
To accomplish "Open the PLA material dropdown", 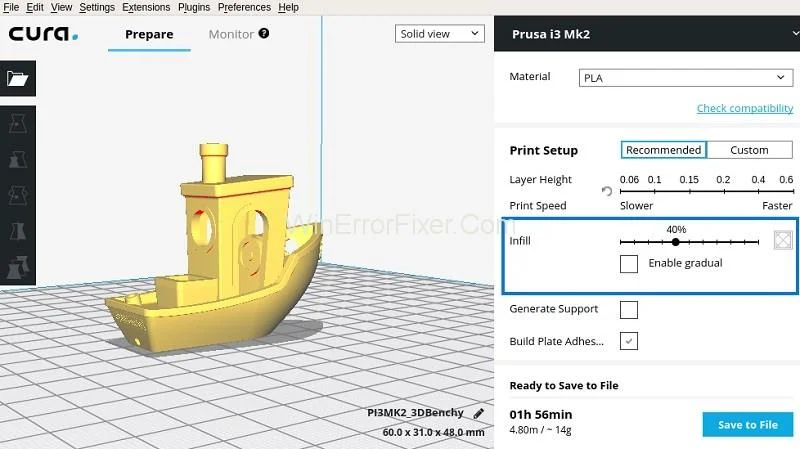I will click(686, 78).
